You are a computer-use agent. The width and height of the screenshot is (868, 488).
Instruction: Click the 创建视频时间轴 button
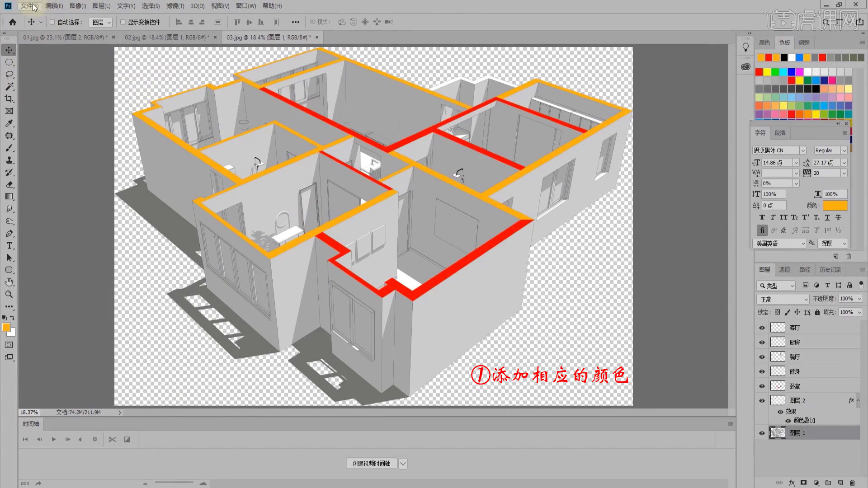tap(372, 464)
